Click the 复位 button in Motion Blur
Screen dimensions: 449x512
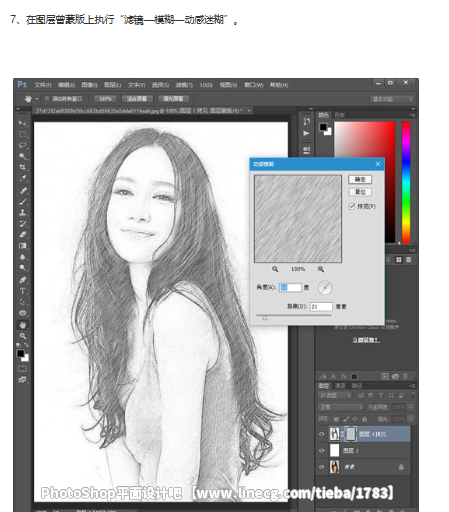360,192
